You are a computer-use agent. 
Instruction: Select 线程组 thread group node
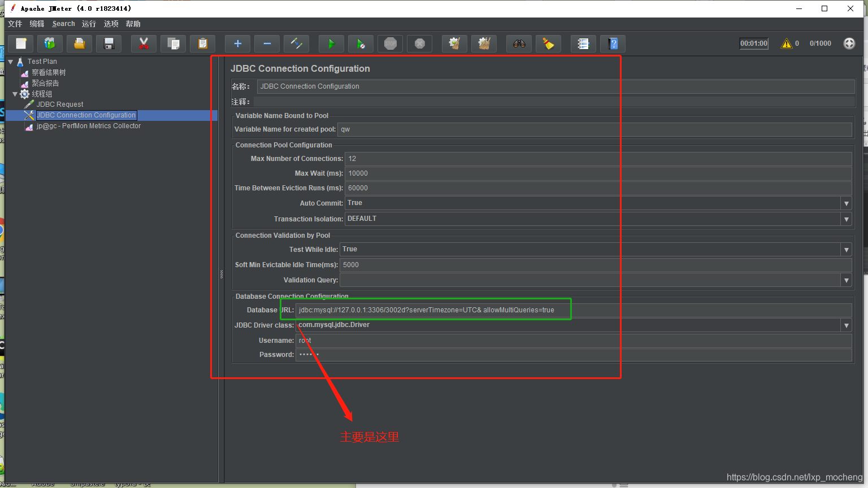[x=42, y=94]
